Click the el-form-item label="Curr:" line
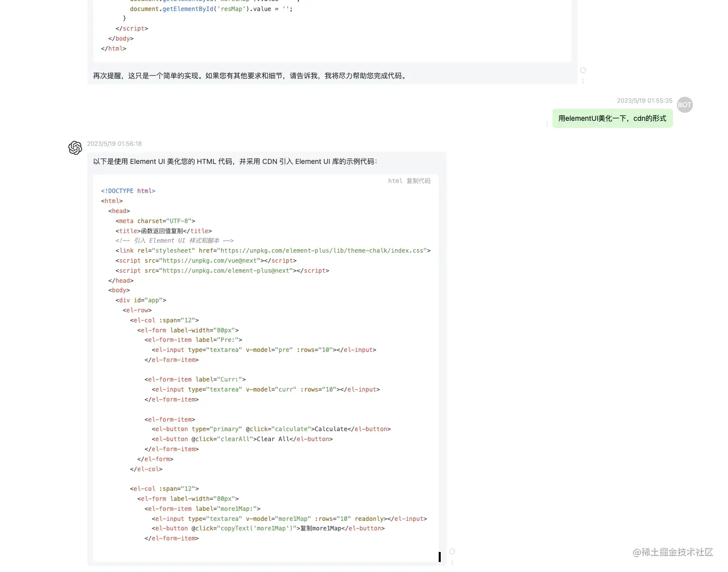This screenshot has width=728, height=572. point(195,379)
